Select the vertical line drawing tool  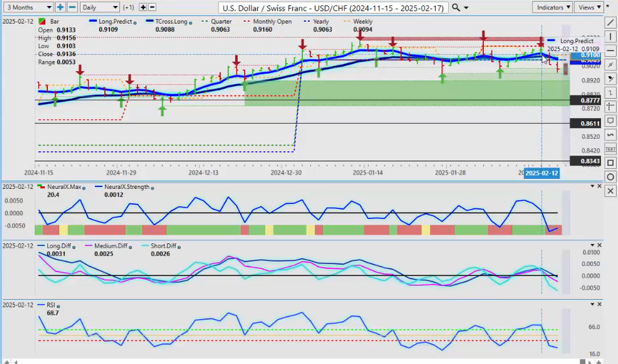(x=610, y=36)
